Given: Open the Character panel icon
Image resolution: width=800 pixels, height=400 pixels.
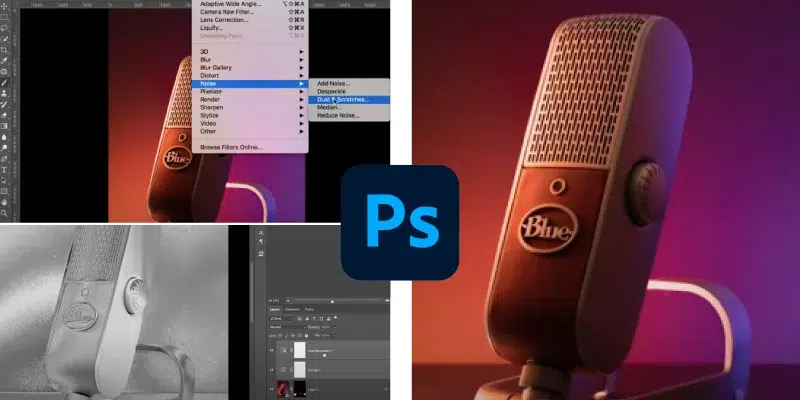Looking at the screenshot, I should [261, 233].
